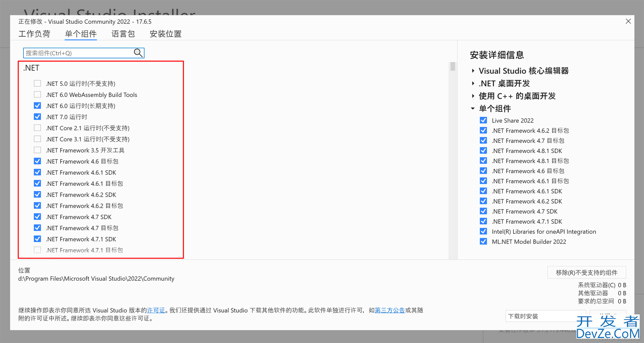
Task: Click the 安装详细信息 heading
Action: click(x=497, y=55)
